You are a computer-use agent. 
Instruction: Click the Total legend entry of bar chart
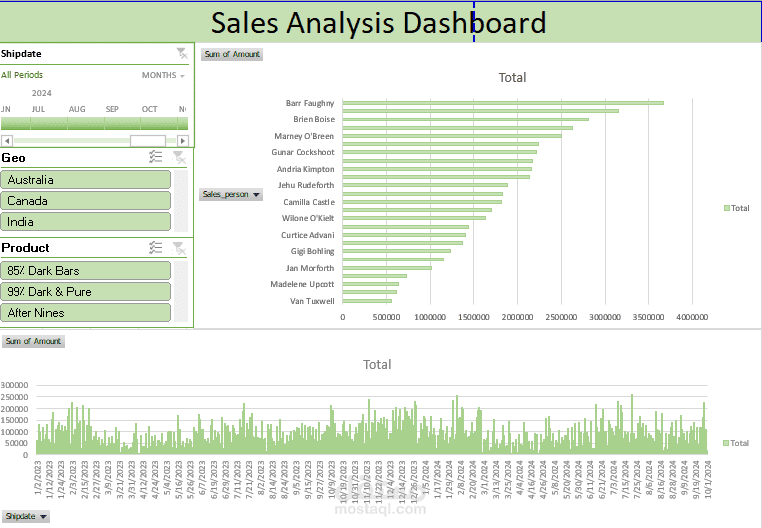tap(737, 208)
